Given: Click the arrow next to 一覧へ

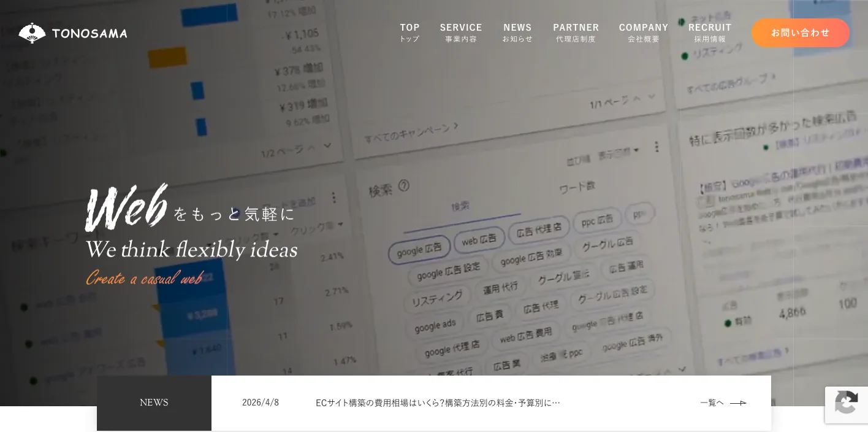Looking at the screenshot, I should tap(738, 403).
